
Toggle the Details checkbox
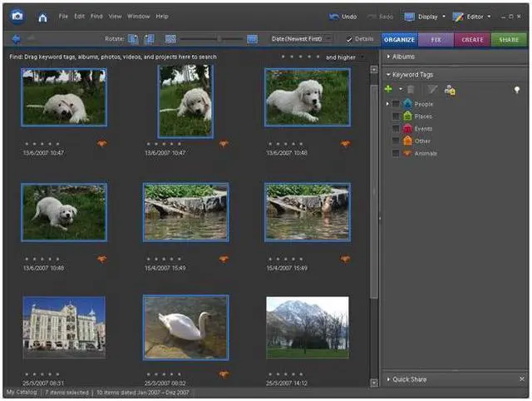[349, 39]
